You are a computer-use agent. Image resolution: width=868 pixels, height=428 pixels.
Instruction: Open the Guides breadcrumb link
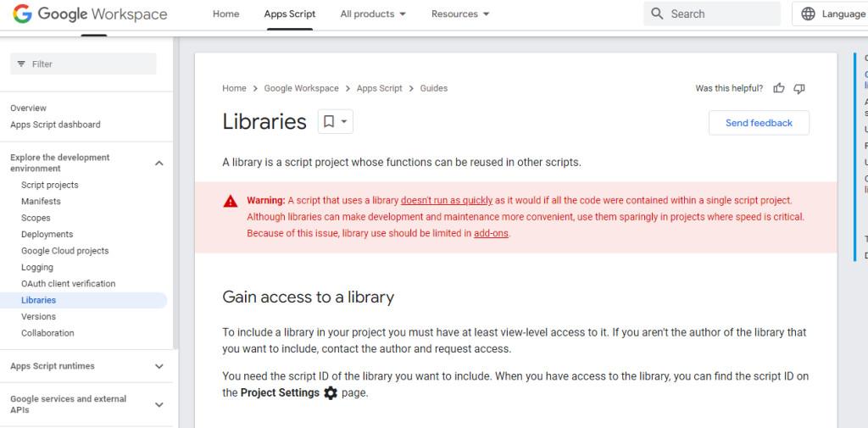click(x=434, y=88)
